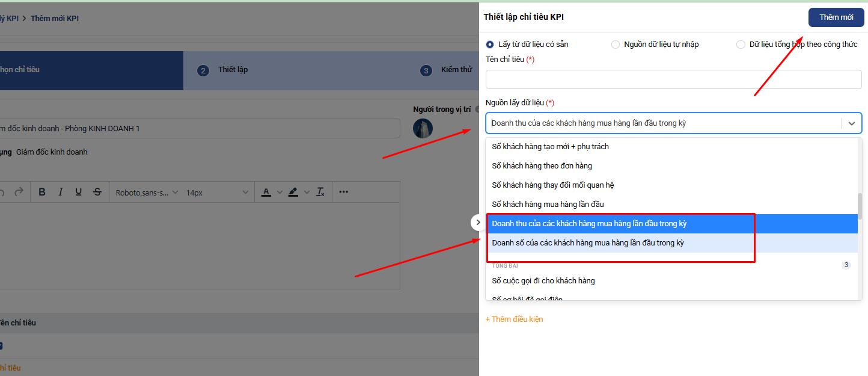Collapse the 'Nguồn lấy dữ liệu' dropdown chevron
868x376 pixels.
(x=852, y=123)
